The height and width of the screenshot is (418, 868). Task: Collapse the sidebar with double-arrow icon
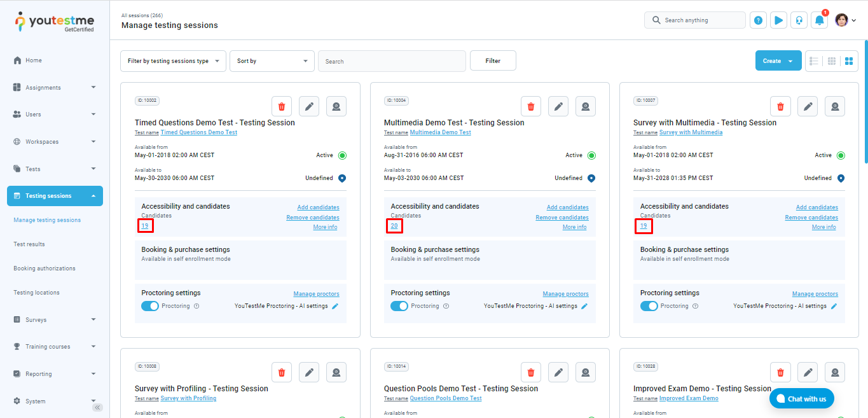(97, 407)
